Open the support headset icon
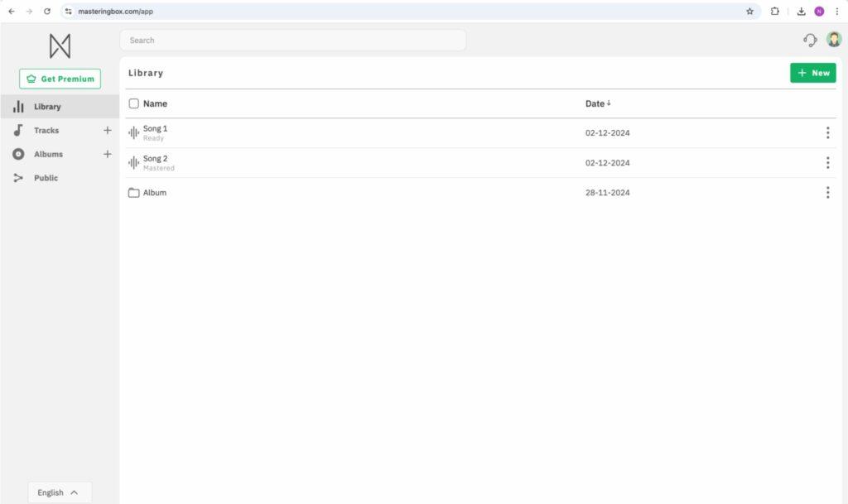The width and height of the screenshot is (848, 504). pyautogui.click(x=810, y=40)
